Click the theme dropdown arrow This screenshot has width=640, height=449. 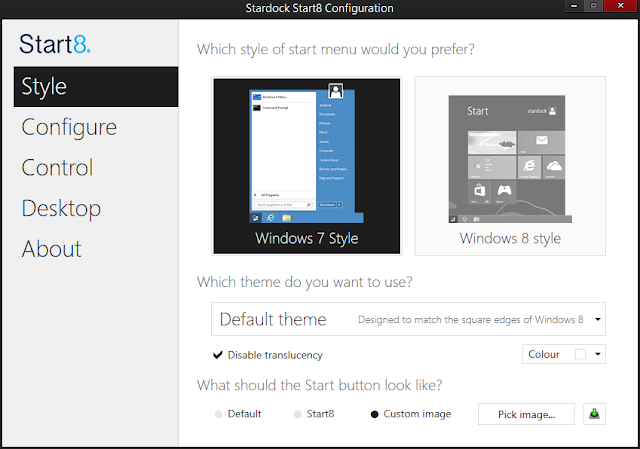(598, 319)
